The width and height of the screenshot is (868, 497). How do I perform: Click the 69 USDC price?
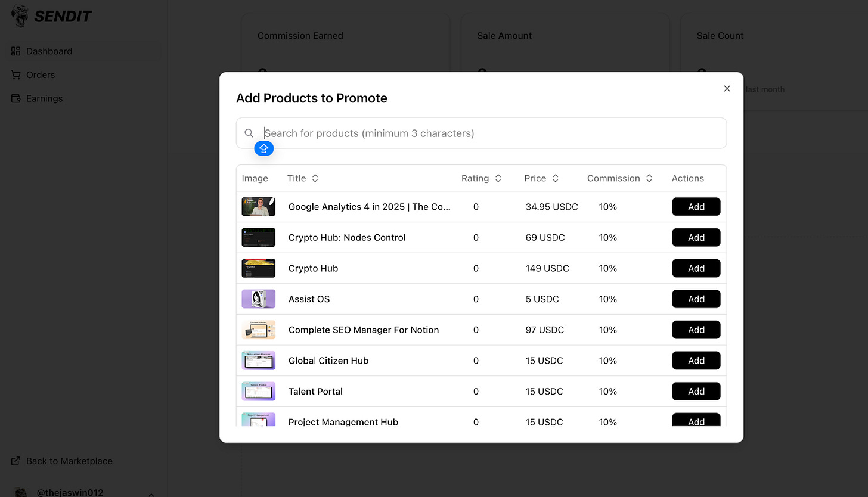pyautogui.click(x=545, y=237)
